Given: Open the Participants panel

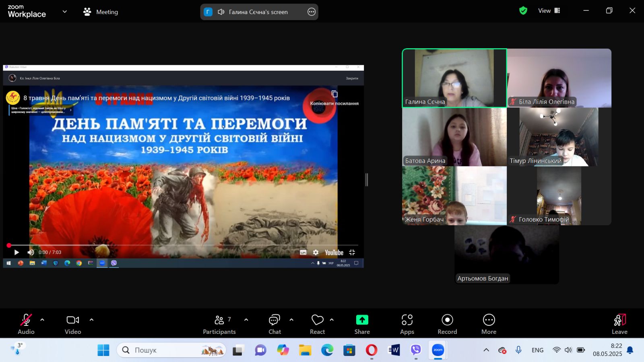Looking at the screenshot, I should click(219, 324).
